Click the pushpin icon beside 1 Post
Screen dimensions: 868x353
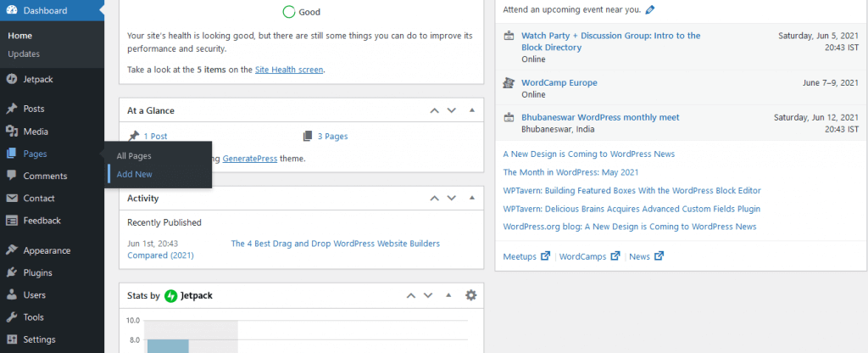click(133, 136)
